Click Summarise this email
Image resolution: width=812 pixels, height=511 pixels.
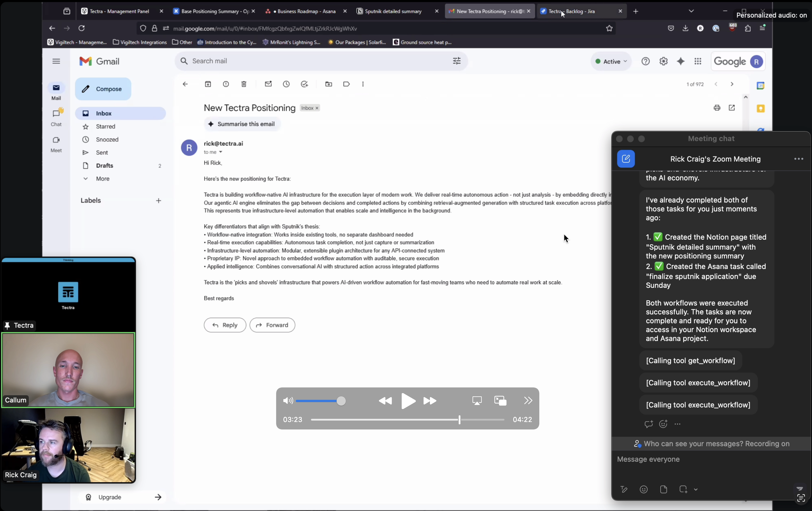click(242, 124)
